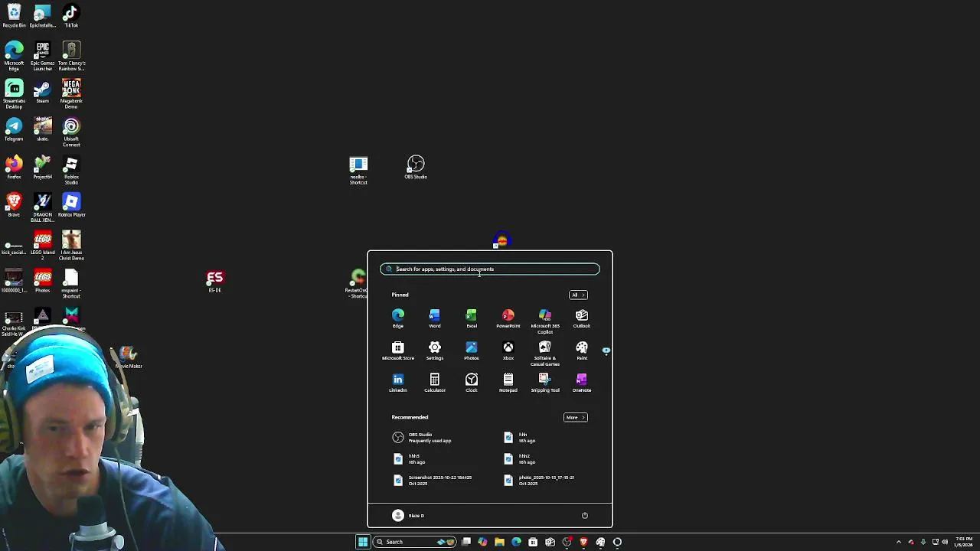
Task: Open the Clock app
Action: tap(472, 383)
